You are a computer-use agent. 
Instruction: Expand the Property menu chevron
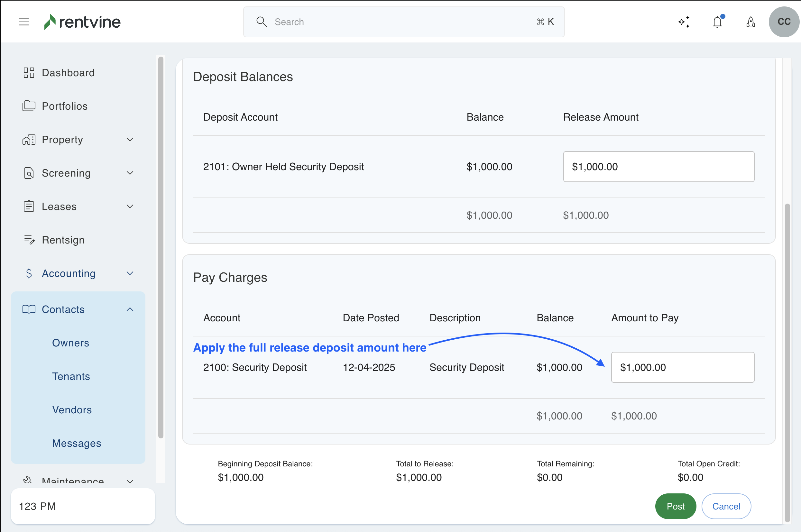[x=130, y=140]
